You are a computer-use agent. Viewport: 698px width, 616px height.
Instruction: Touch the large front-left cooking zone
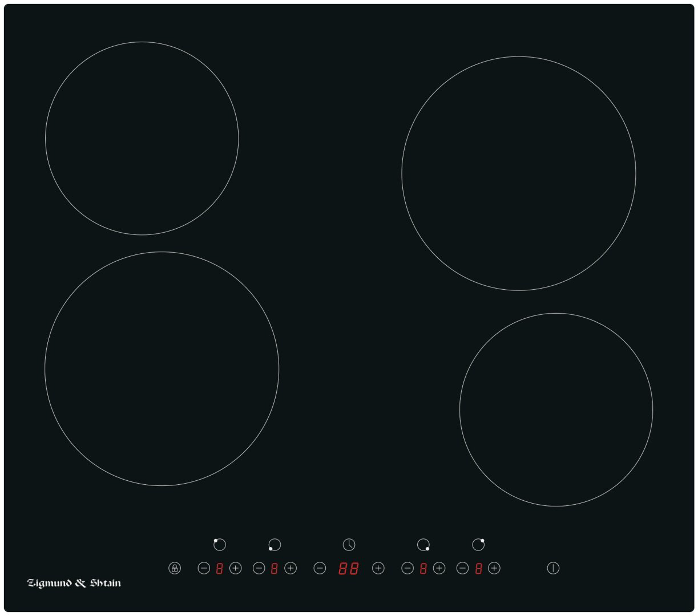(162, 369)
